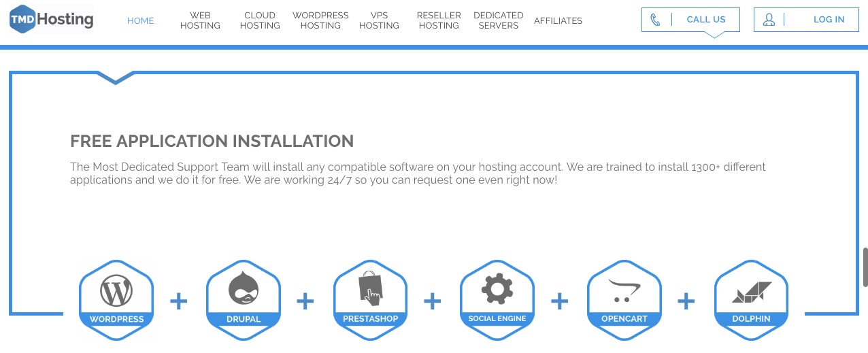Viewport: 868px width, 353px height.
Task: Click the TMD Hosting logo
Action: pyautogui.click(x=52, y=19)
